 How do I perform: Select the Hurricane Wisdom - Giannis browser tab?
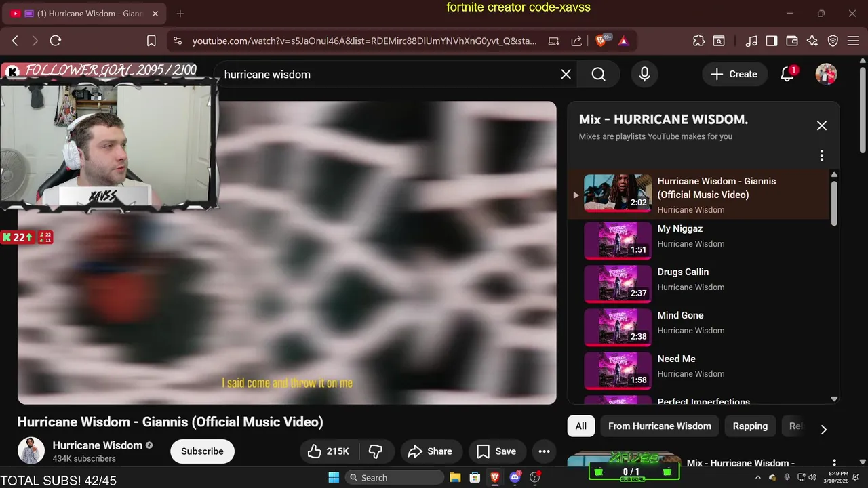pyautogui.click(x=85, y=14)
